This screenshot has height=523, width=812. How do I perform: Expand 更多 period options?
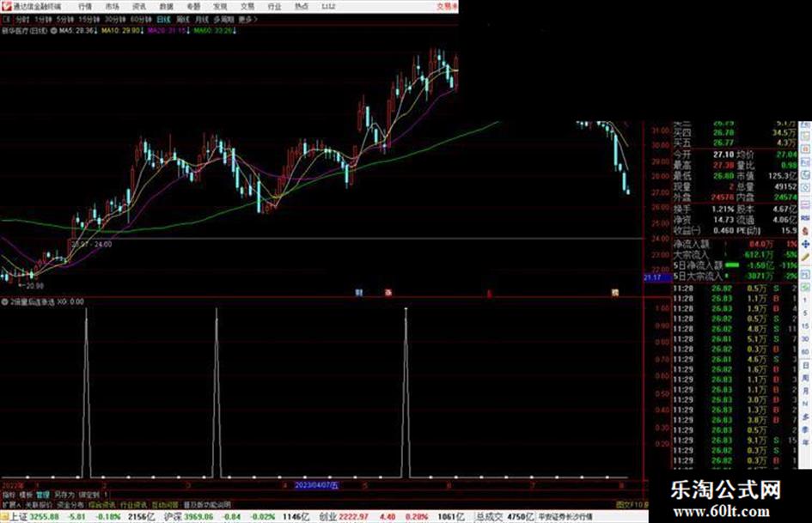click(x=247, y=19)
